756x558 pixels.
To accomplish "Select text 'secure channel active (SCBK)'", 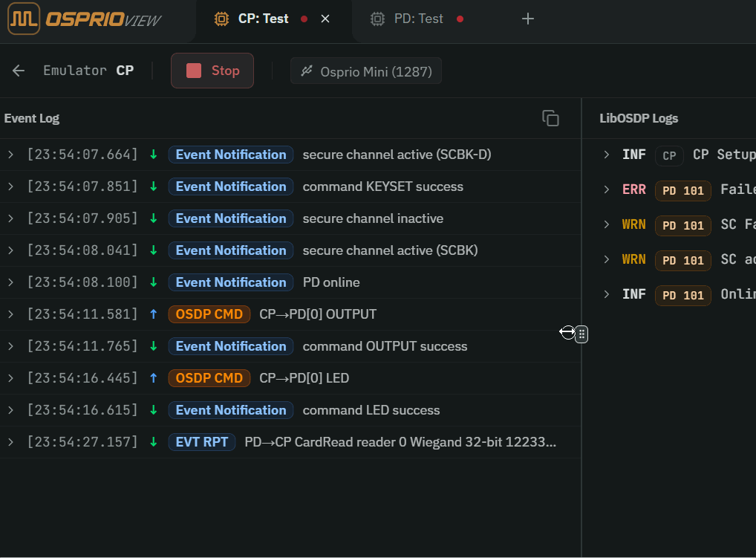I will (390, 250).
